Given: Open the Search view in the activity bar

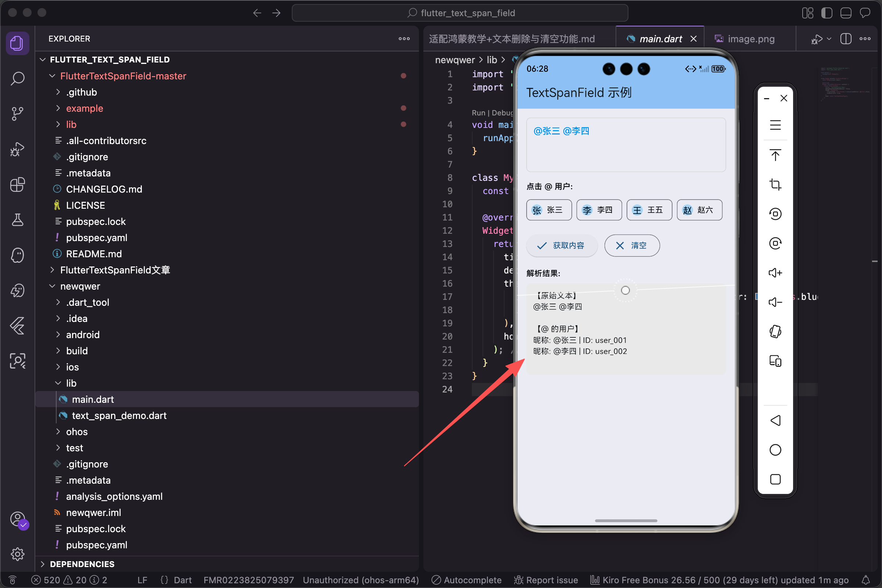Looking at the screenshot, I should tap(17, 78).
